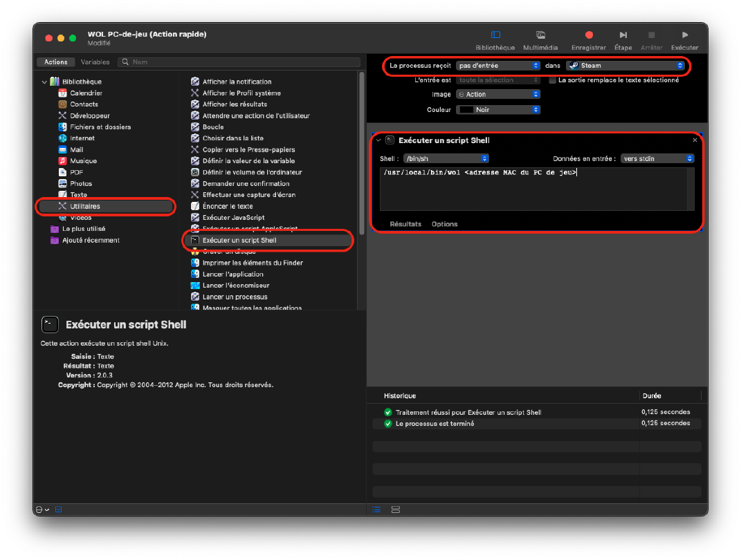Select the Actions tab
The height and width of the screenshot is (560, 741).
55,62
